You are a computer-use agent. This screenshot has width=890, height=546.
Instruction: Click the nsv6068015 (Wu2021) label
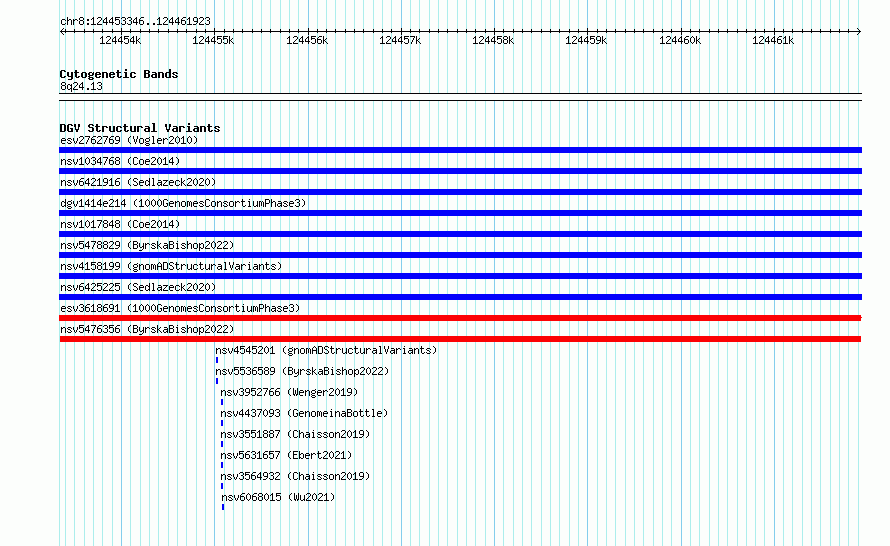[278, 497]
